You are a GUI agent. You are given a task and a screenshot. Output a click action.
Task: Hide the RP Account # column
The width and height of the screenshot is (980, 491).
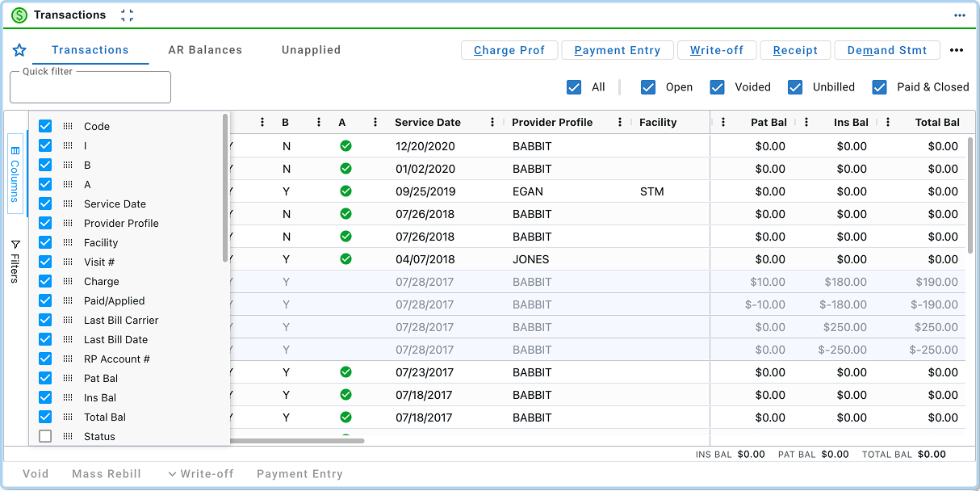45,359
